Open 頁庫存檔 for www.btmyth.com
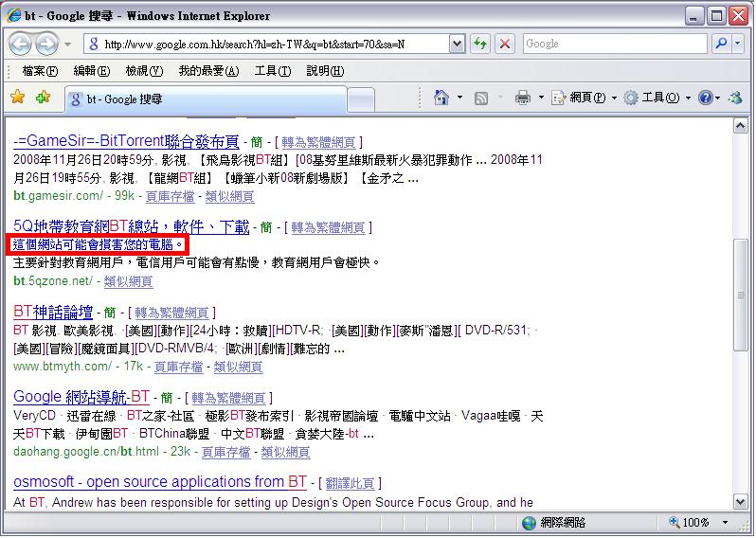This screenshot has width=756, height=538. coord(178,367)
